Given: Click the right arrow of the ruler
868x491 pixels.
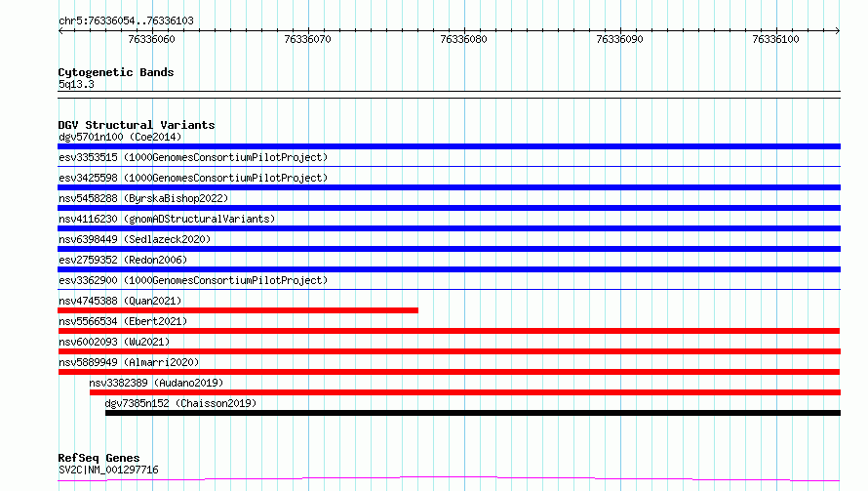Looking at the screenshot, I should coord(838,30).
